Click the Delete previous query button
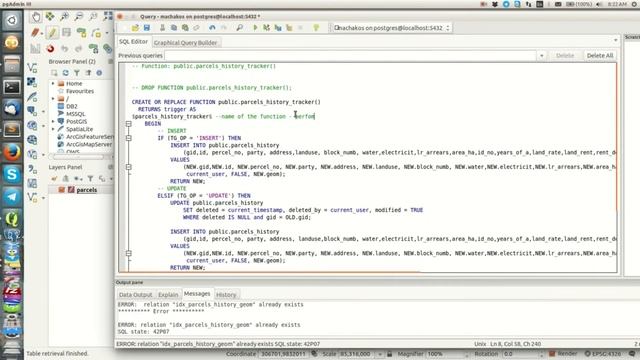This screenshot has height=360, width=640. pyautogui.click(x=565, y=56)
